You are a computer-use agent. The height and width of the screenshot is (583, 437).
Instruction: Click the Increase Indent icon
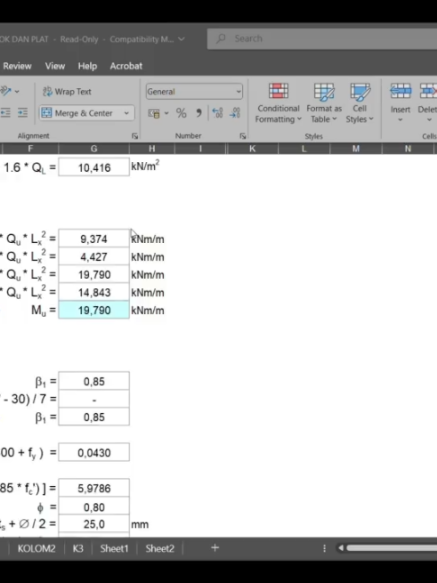point(23,113)
